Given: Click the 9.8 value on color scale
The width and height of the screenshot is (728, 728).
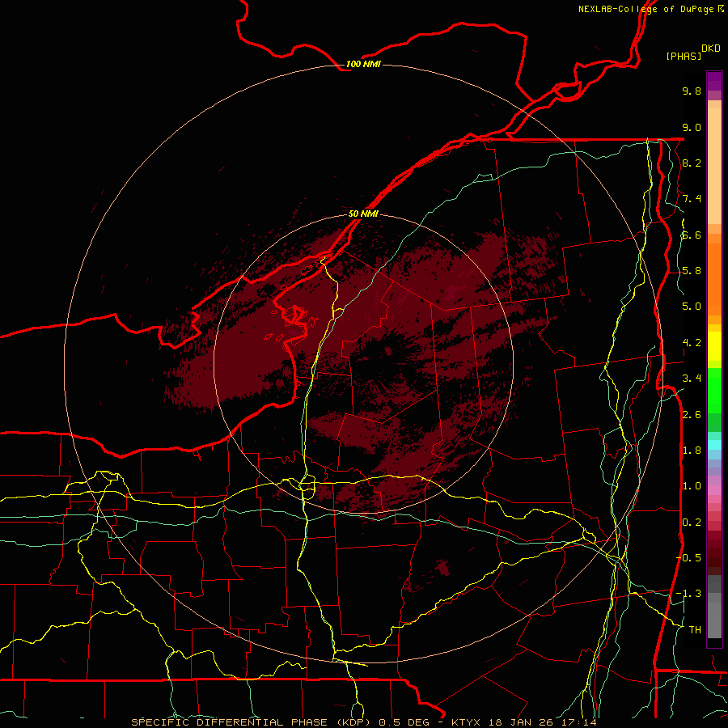Looking at the screenshot, I should click(x=692, y=91).
